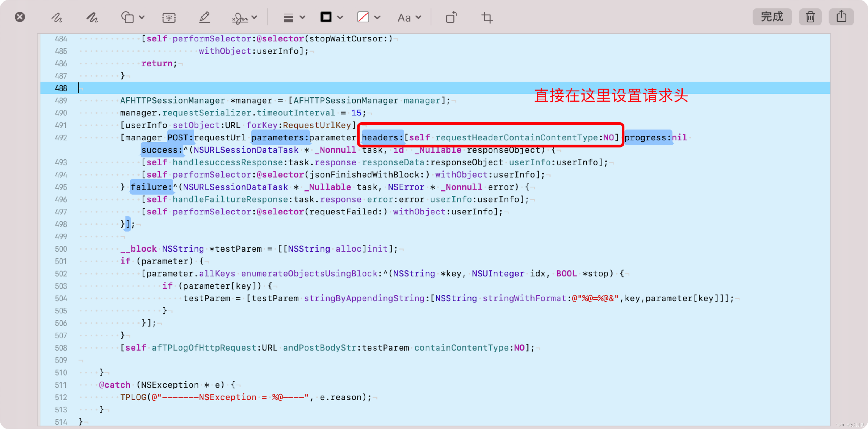Click the Aa text style icon
This screenshot has width=868, height=429.
pos(404,18)
